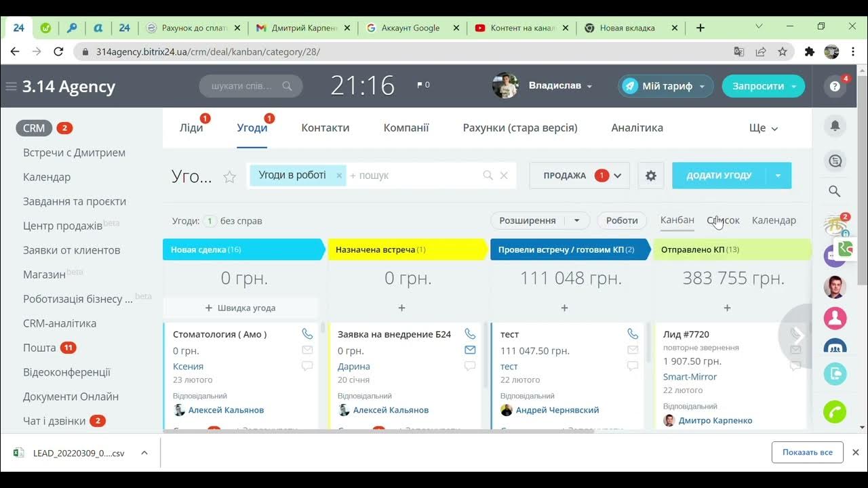Viewport: 868px width, 488px height.
Task: Click the ДОДАТИ УГОДУ button
Action: point(719,176)
